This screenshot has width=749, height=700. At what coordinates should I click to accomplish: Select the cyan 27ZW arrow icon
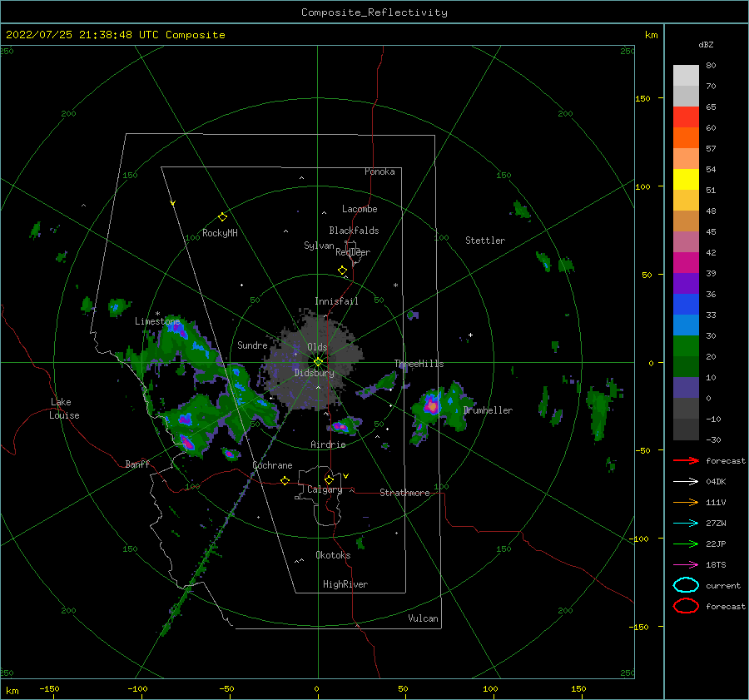click(686, 524)
